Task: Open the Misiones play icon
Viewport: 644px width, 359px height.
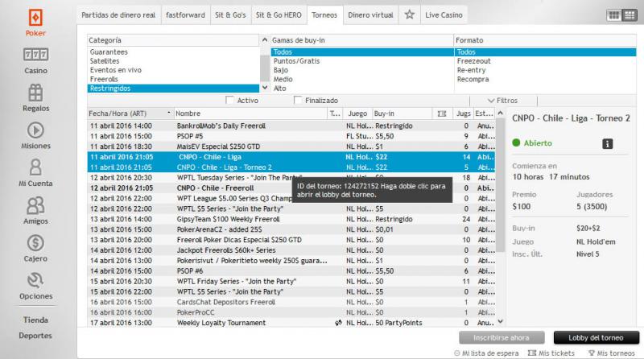Action: [35, 130]
